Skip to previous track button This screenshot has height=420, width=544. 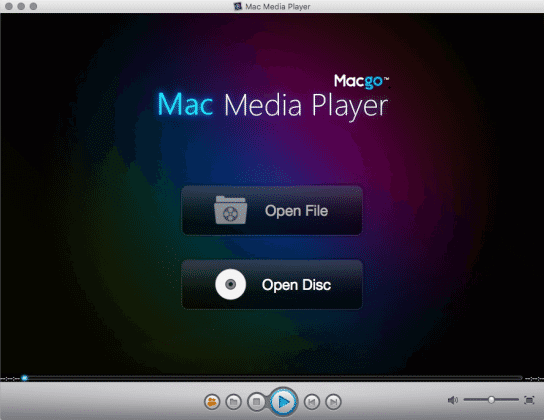312,402
